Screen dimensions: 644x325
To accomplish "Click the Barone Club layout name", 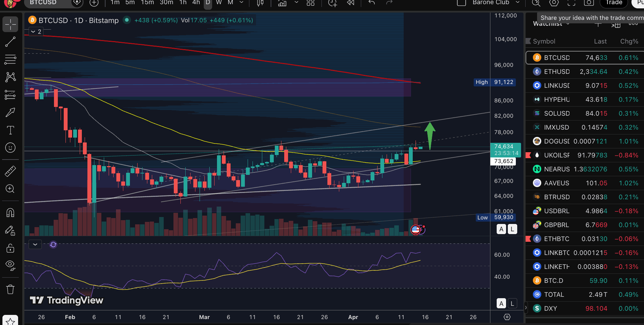I will (x=491, y=2).
